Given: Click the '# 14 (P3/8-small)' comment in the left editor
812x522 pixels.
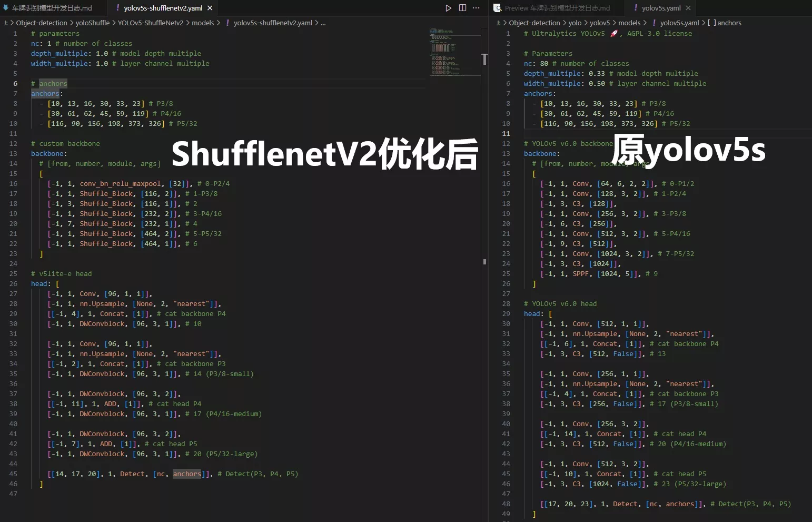Looking at the screenshot, I should 220,373.
